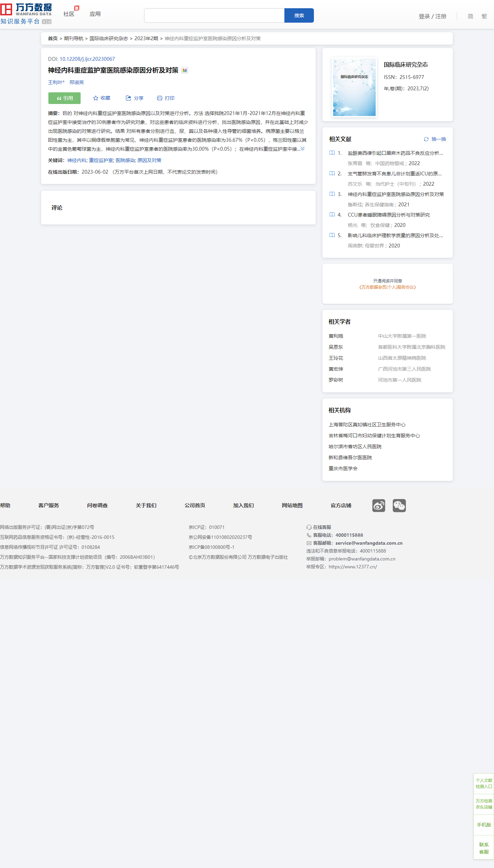Viewport: 494px width, 868px height.
Task: Click the printer icon (打印)
Action: pos(160,98)
